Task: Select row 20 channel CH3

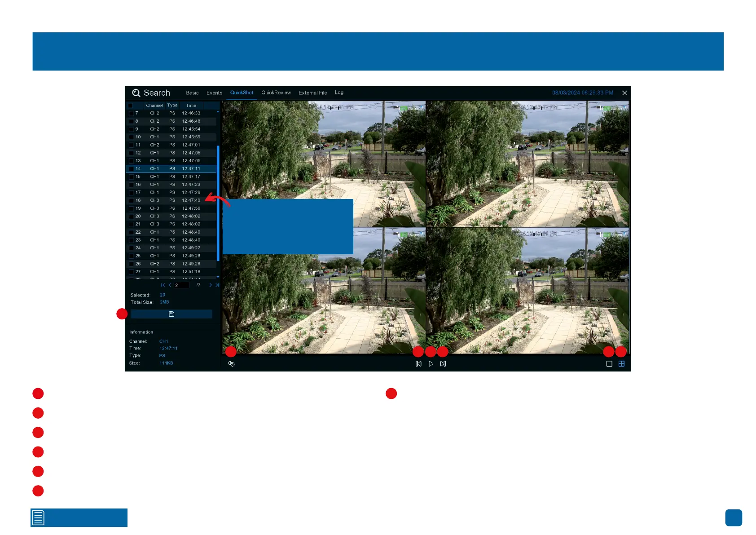Action: (x=154, y=217)
